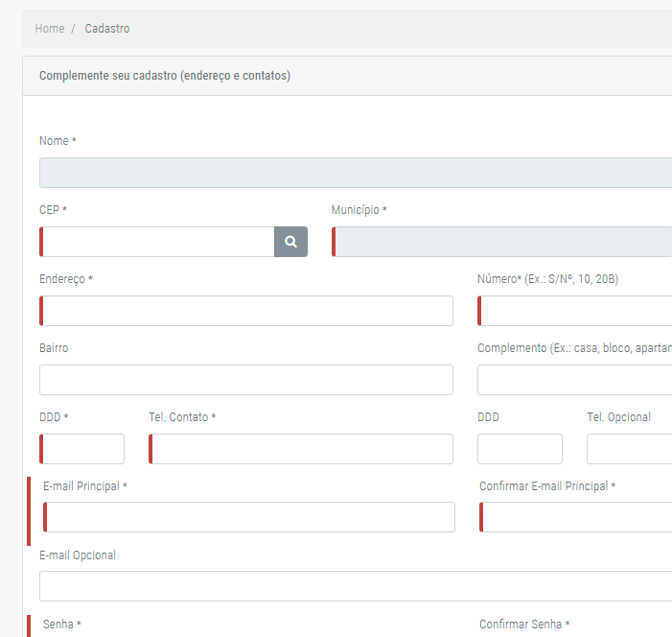Focus the Número input field
The width and height of the screenshot is (672, 637).
pyautogui.click(x=575, y=311)
